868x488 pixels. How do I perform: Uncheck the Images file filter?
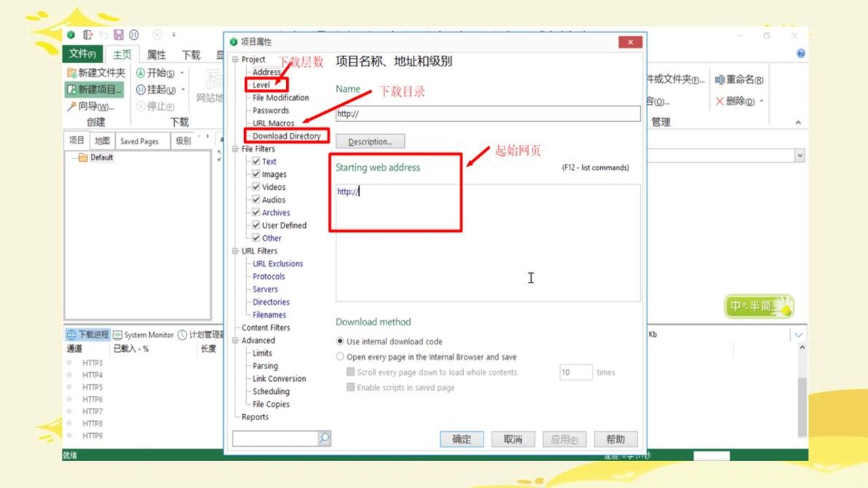click(x=256, y=174)
